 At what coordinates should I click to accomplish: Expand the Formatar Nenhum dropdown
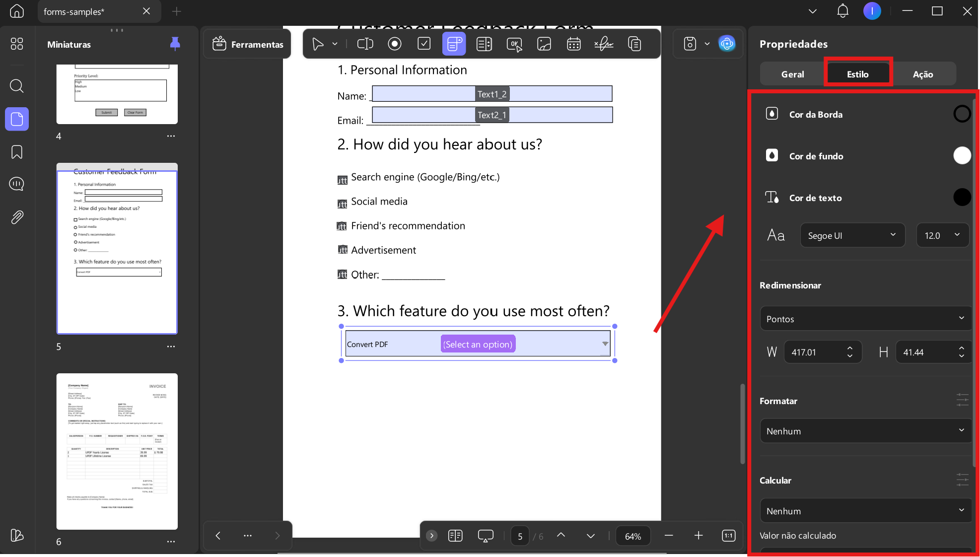pyautogui.click(x=865, y=431)
